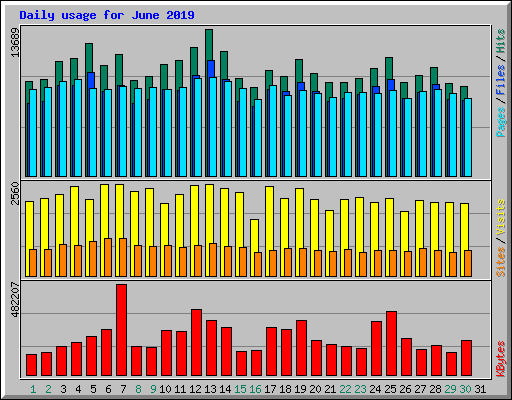Screen dimensions: 512x400
Task: Click the red KBytes bar for day 30
Action: pyautogui.click(x=467, y=358)
